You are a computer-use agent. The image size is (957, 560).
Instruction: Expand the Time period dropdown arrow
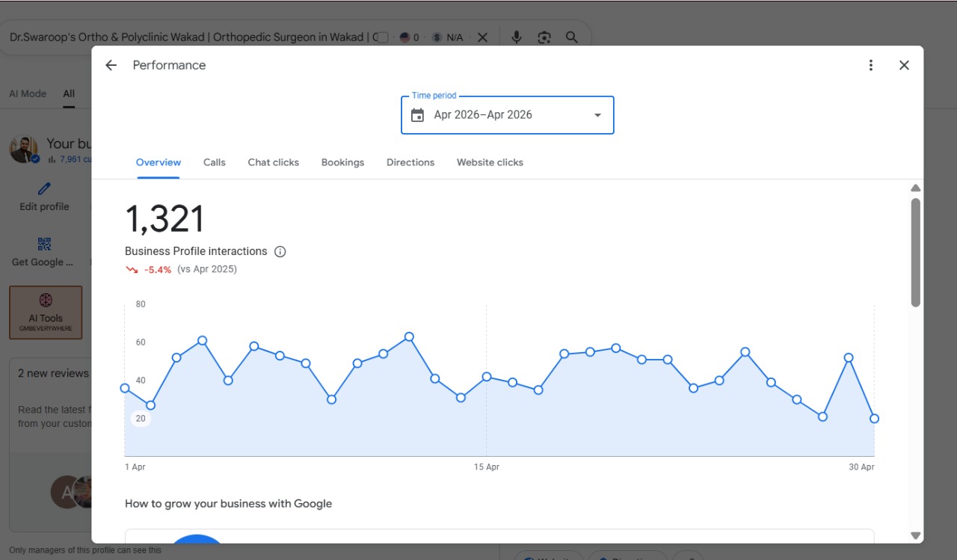click(597, 115)
